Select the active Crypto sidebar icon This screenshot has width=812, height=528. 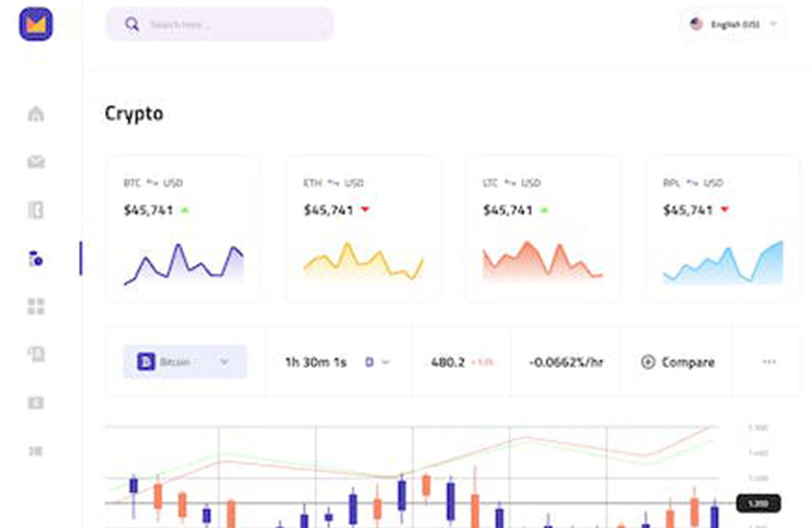[x=36, y=258]
